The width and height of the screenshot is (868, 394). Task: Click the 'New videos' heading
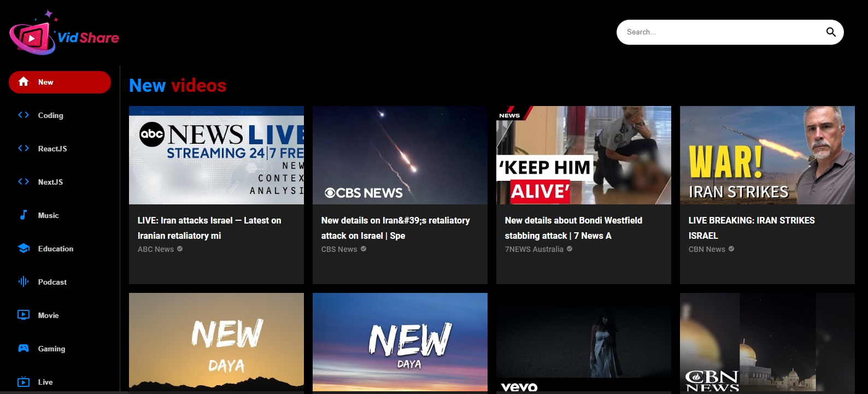pyautogui.click(x=178, y=85)
